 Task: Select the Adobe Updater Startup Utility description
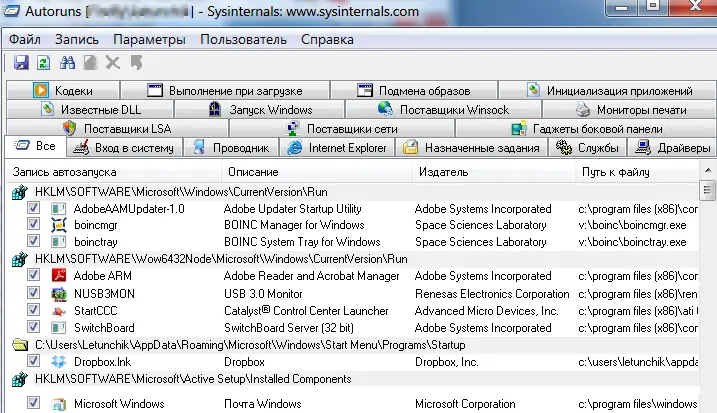(x=292, y=209)
